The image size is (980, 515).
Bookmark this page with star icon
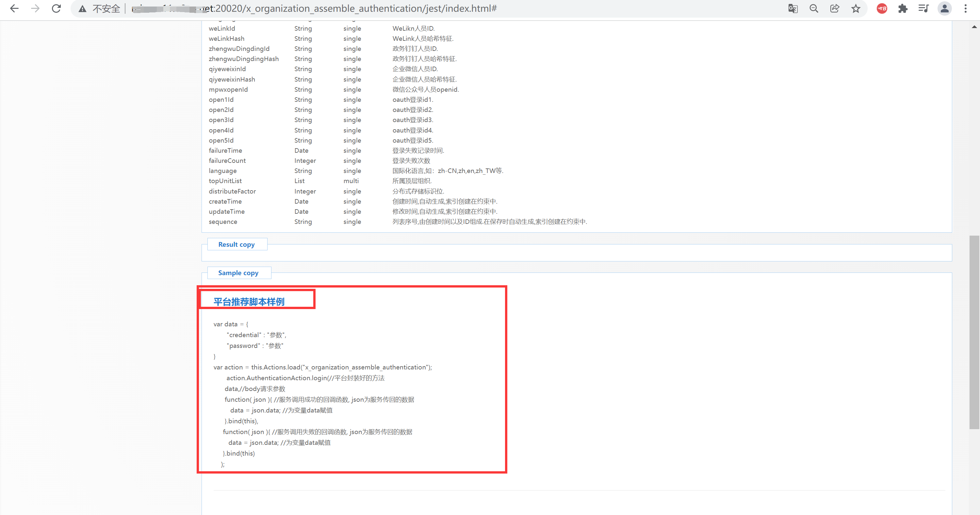pos(856,8)
